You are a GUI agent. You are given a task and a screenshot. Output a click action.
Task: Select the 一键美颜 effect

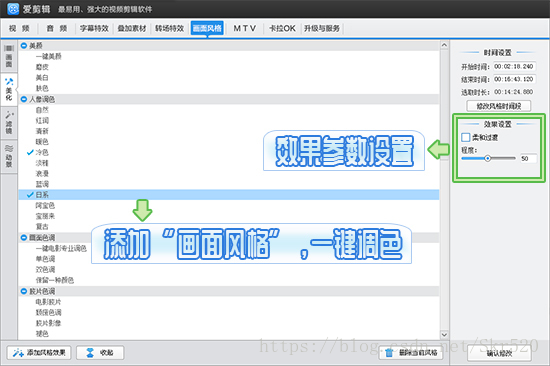point(49,56)
